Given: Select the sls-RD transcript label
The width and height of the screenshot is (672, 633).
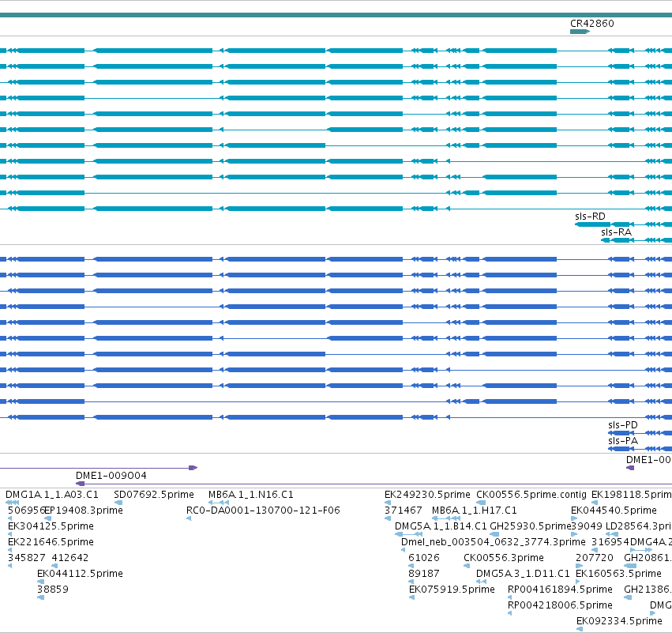Looking at the screenshot, I should click(590, 217).
